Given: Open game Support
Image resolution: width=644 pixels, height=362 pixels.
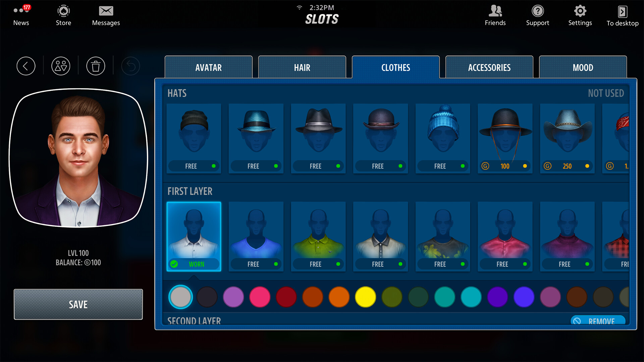Looking at the screenshot, I should [537, 15].
